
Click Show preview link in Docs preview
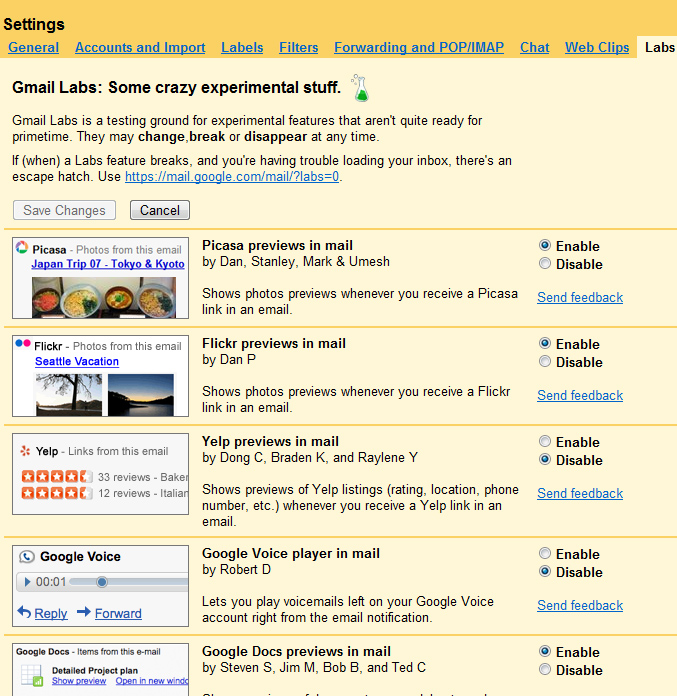79,681
